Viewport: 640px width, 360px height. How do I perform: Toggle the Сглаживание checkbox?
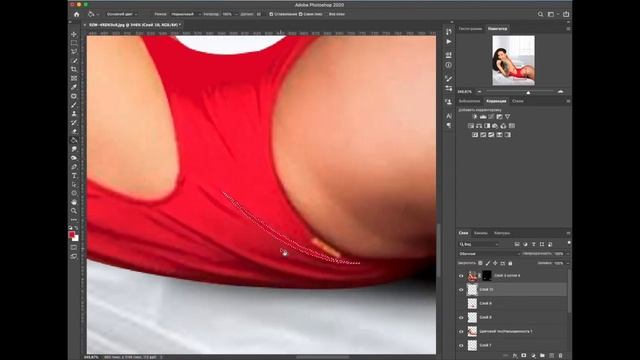[x=271, y=14]
